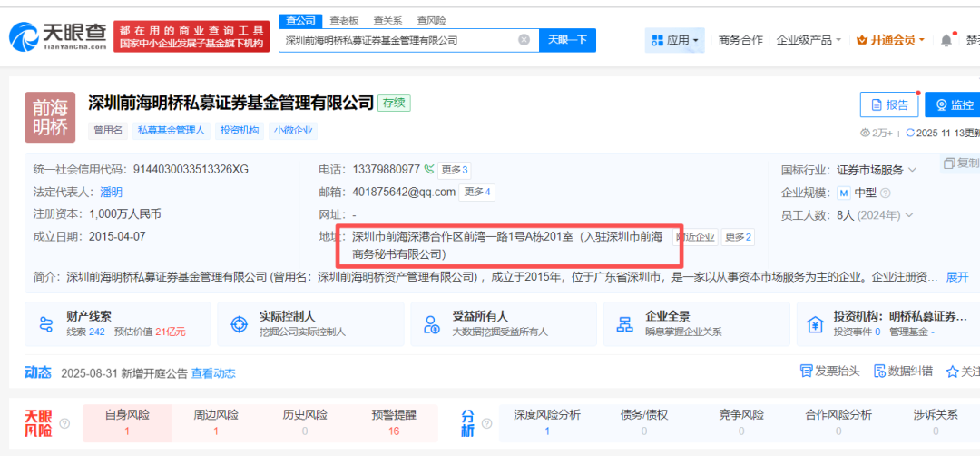Click the 投资机构 yuan building icon
Image resolution: width=980 pixels, height=456 pixels.
pos(816,324)
